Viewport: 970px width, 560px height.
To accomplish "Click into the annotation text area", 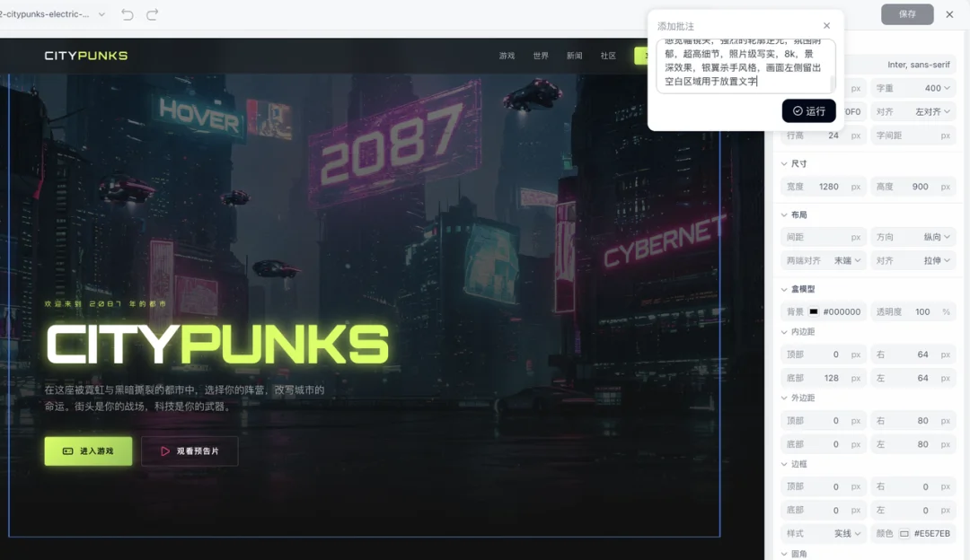I will click(746, 66).
